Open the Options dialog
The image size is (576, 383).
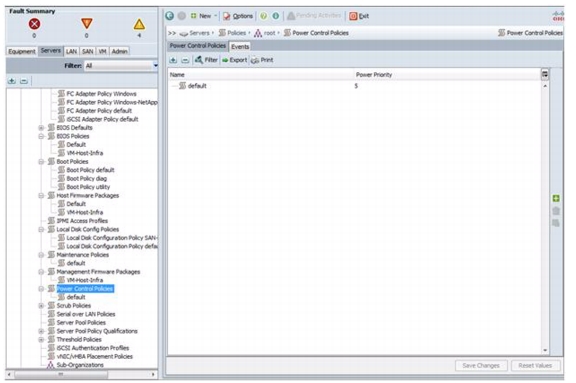(238, 16)
